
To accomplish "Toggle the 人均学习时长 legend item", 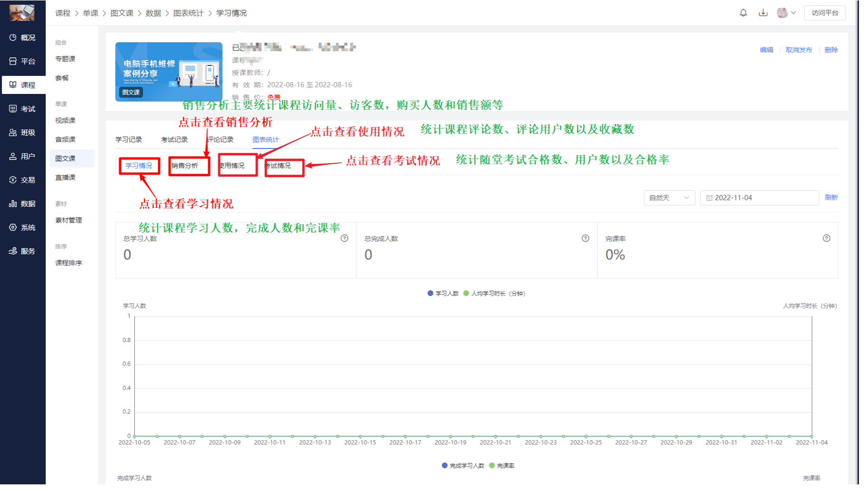I will (x=494, y=294).
